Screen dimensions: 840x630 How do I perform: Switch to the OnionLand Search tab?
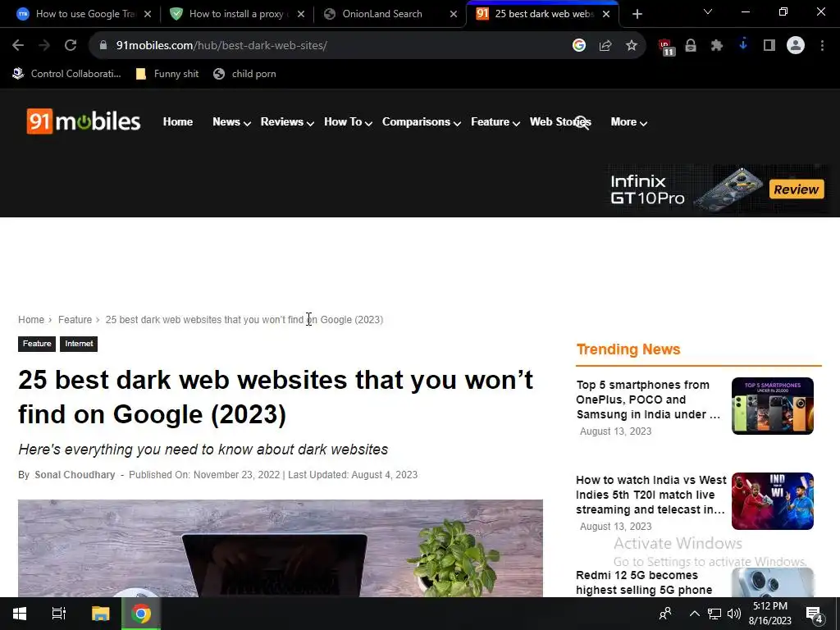390,14
